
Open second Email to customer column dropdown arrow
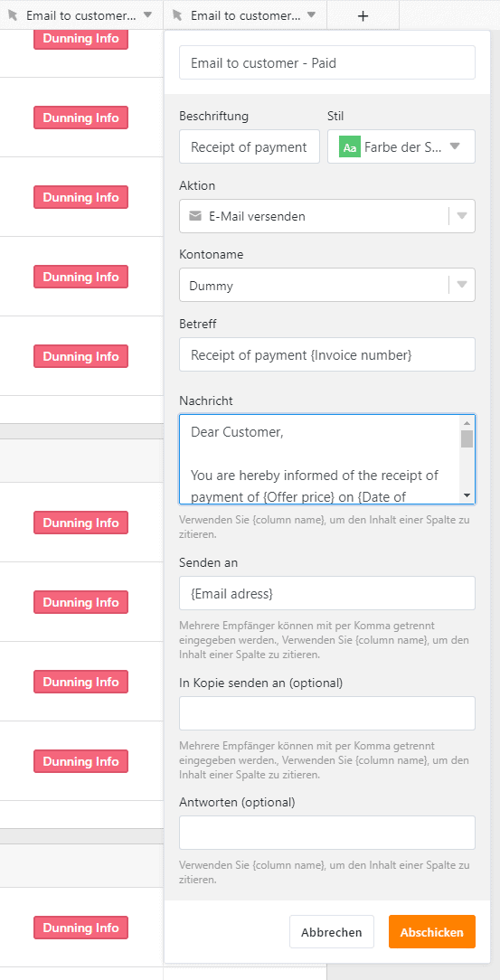312,15
